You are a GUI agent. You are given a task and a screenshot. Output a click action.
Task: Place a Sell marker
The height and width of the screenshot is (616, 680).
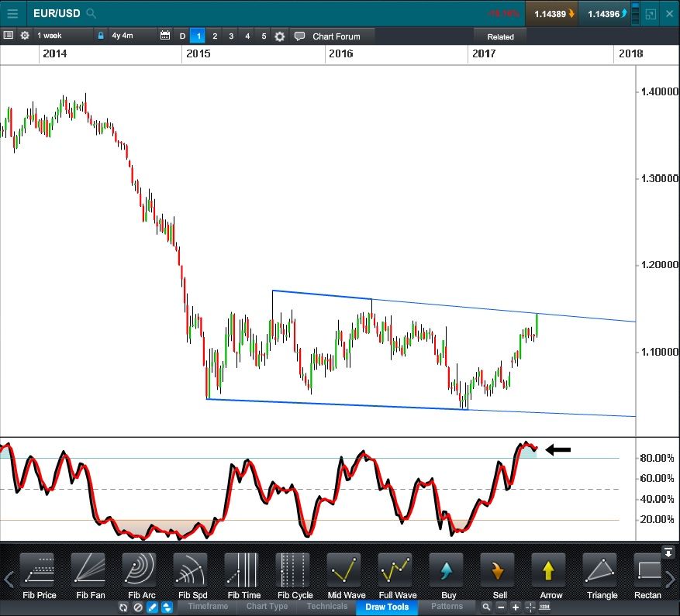tap(499, 576)
